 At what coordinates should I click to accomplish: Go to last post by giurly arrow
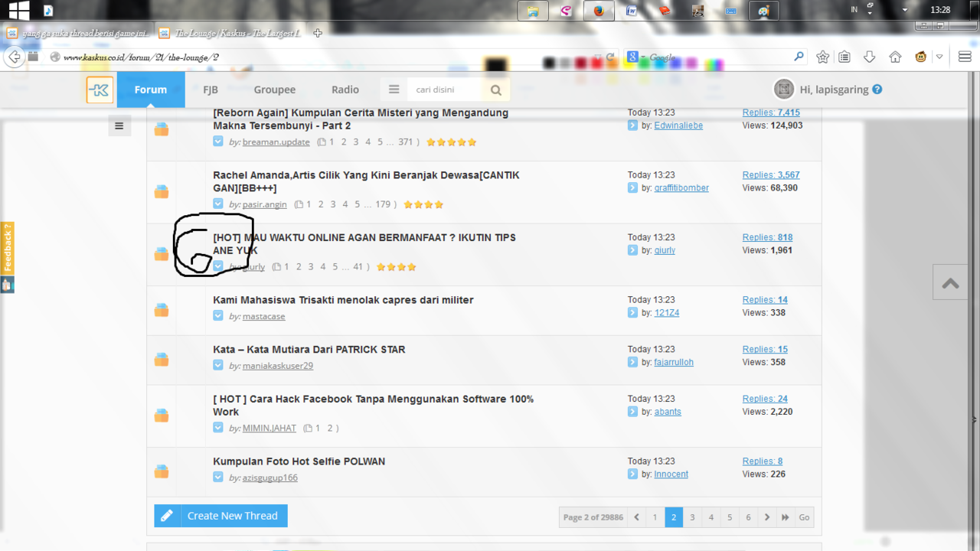[632, 250]
